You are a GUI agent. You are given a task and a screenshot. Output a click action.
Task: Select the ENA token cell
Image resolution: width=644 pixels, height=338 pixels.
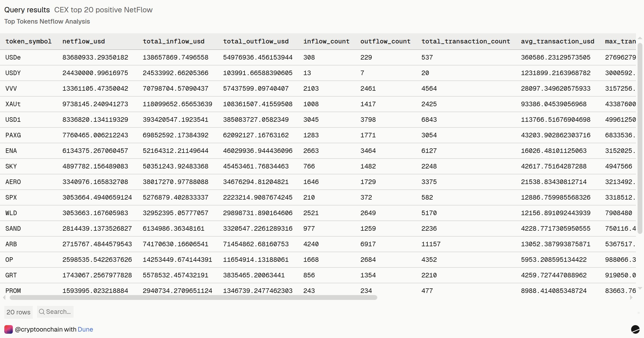11,151
